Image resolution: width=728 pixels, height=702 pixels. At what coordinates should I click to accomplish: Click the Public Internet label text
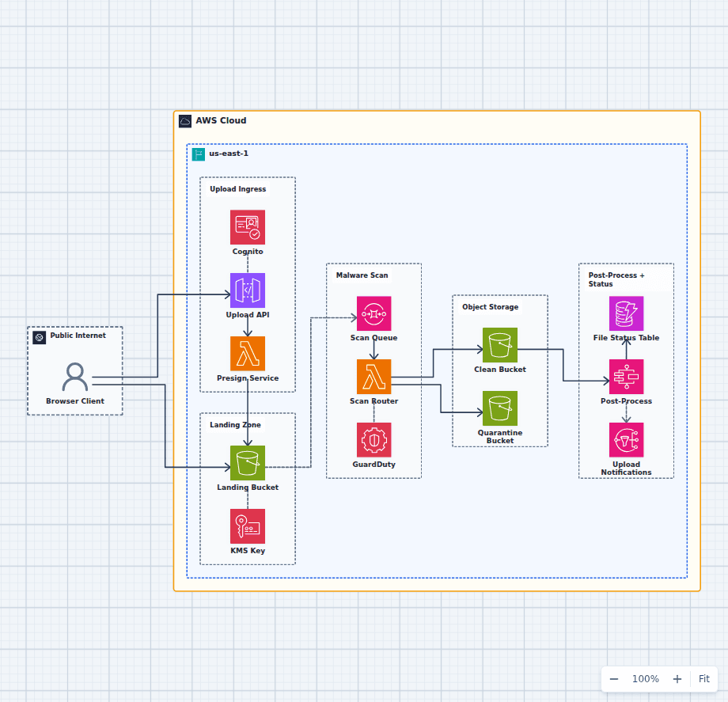click(78, 336)
